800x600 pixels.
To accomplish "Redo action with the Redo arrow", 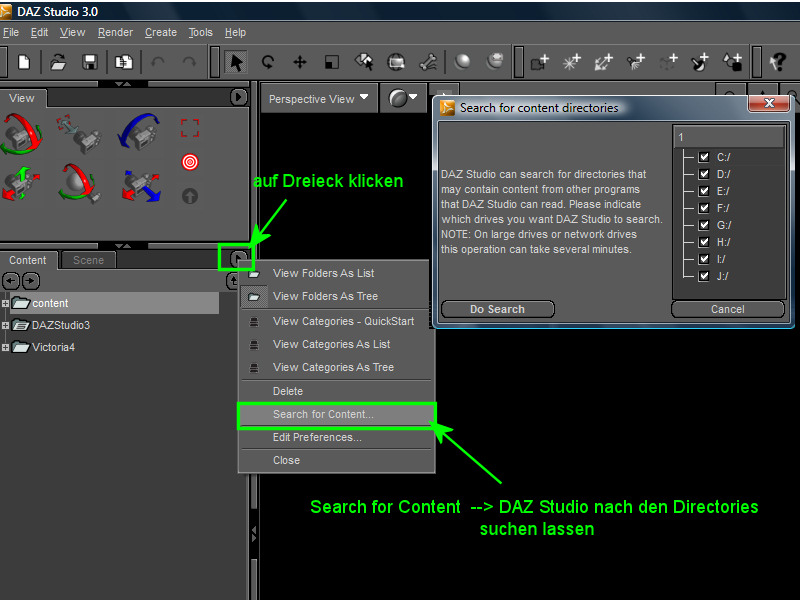I will tap(189, 62).
